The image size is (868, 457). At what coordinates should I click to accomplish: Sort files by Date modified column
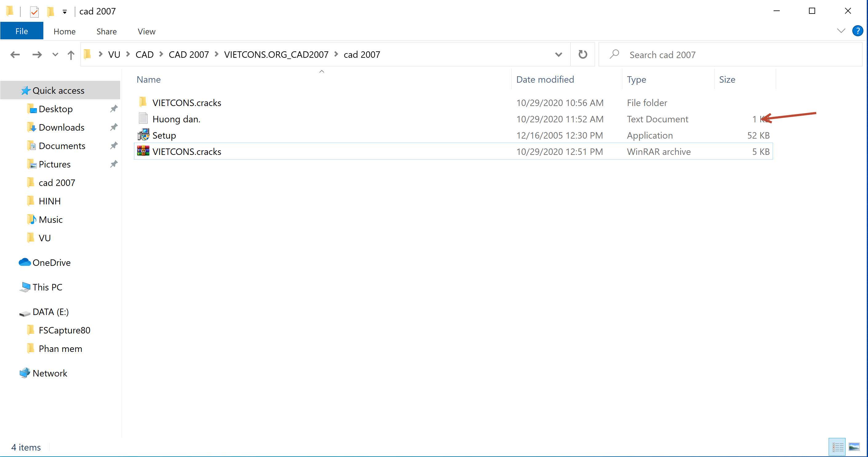pyautogui.click(x=545, y=80)
